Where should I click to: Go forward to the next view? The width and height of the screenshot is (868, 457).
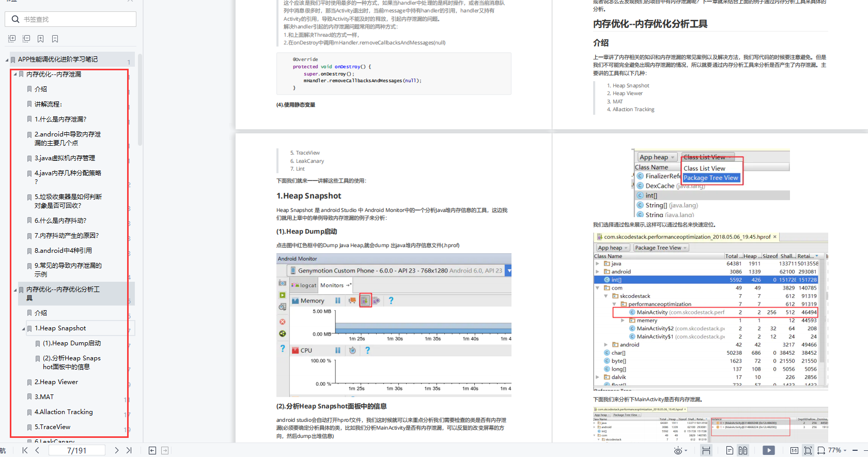pos(165,450)
